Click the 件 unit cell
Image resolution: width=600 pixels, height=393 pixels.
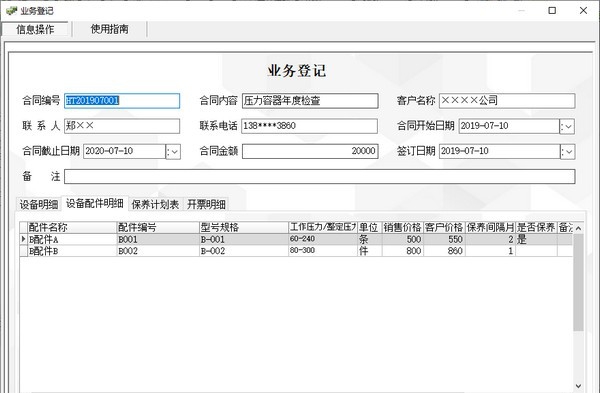coord(369,251)
